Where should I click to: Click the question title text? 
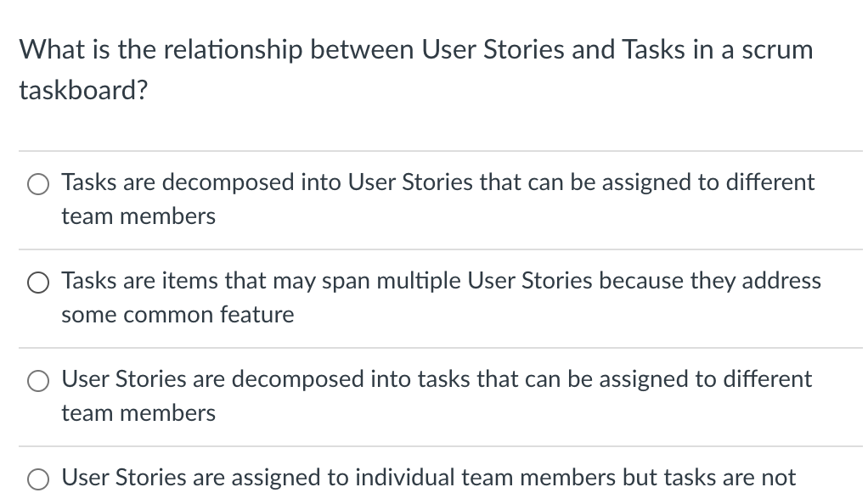[x=415, y=49]
